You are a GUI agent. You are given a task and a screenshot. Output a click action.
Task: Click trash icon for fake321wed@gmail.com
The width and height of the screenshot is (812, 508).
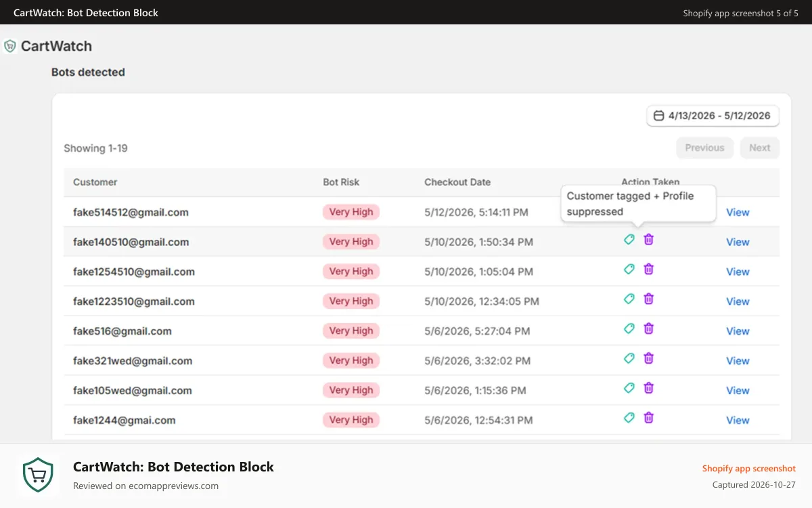click(x=649, y=358)
